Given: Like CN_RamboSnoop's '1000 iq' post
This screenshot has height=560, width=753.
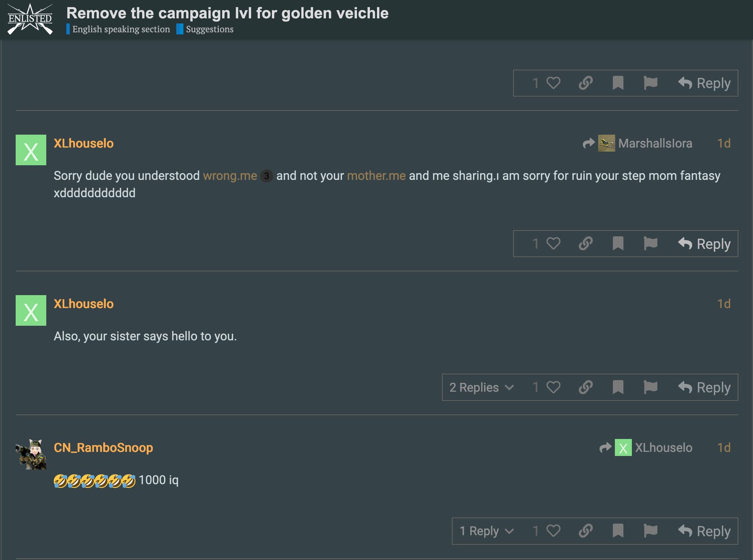Looking at the screenshot, I should point(553,531).
